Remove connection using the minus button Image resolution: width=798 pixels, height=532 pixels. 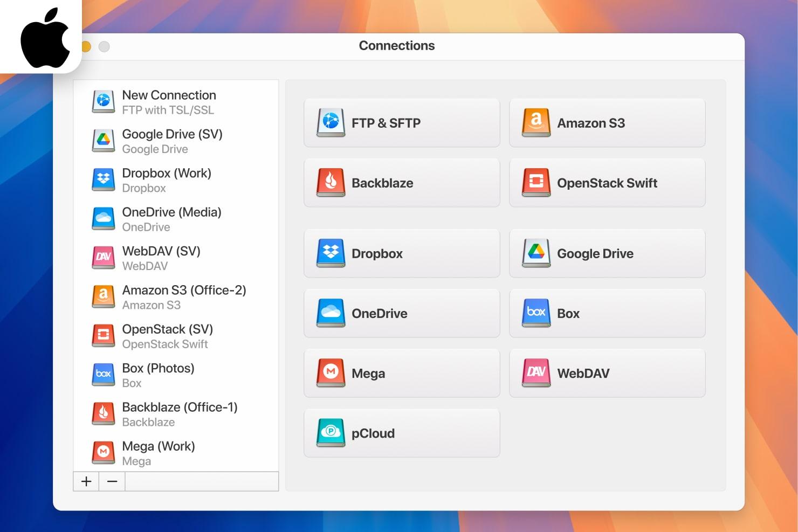tap(112, 481)
